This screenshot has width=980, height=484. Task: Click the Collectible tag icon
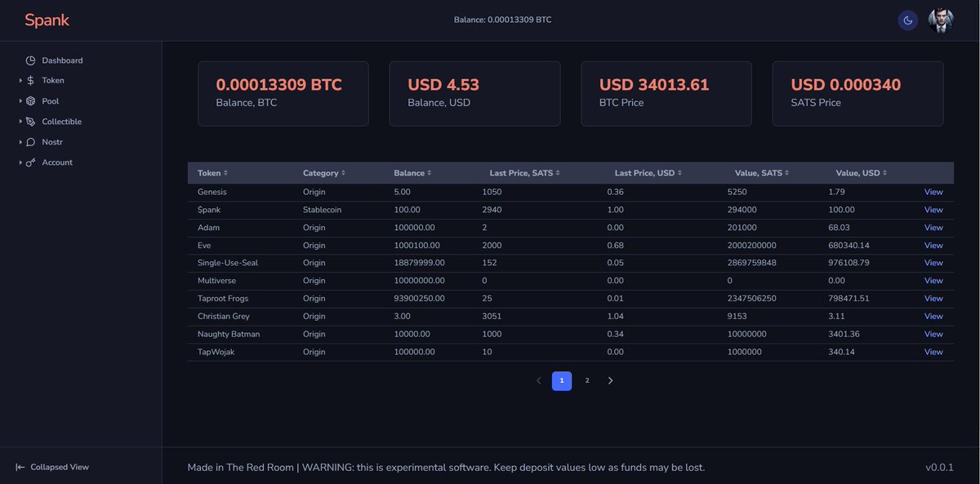point(30,122)
